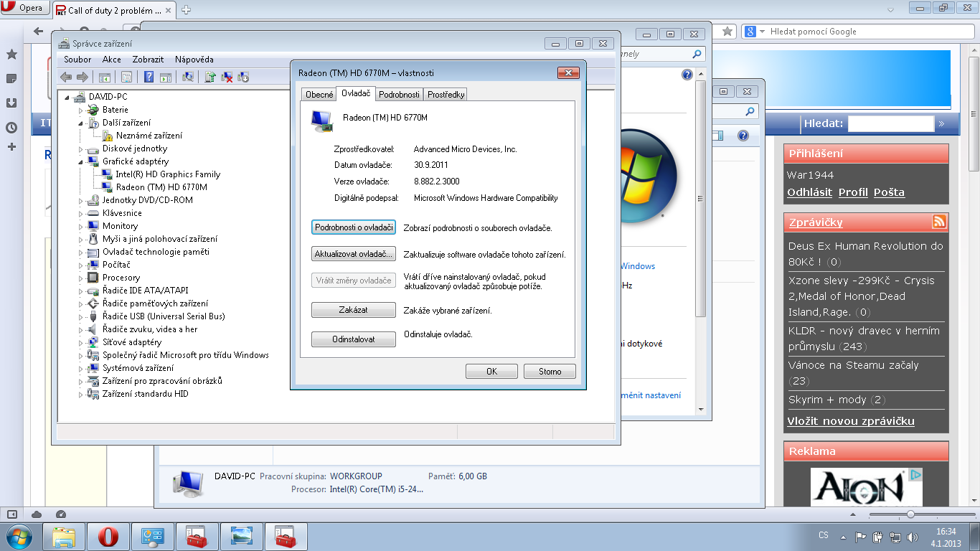
Task: Click the Opera icon in the taskbar
Action: click(x=108, y=537)
